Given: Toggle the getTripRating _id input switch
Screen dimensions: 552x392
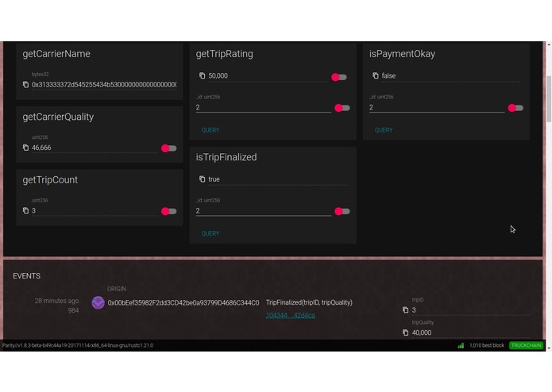Looking at the screenshot, I should pos(342,108).
